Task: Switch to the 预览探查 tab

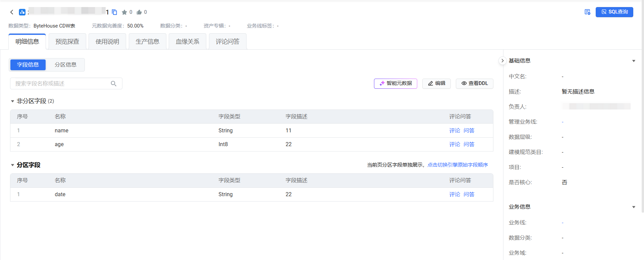Action: click(67, 42)
